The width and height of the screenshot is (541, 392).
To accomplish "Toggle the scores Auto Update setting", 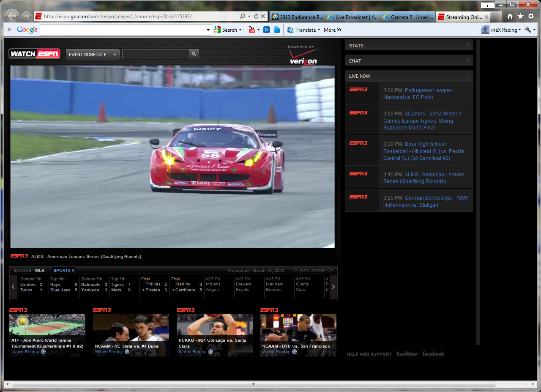I will tap(313, 270).
